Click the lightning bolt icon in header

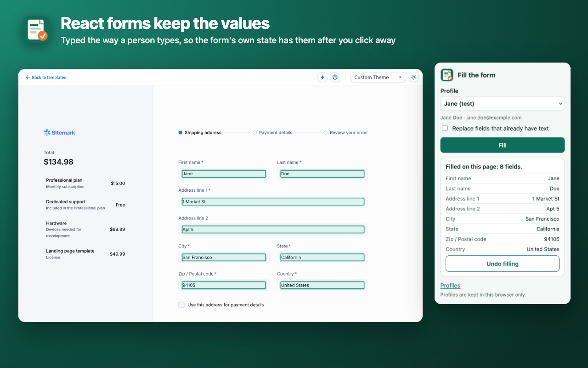[x=322, y=77]
